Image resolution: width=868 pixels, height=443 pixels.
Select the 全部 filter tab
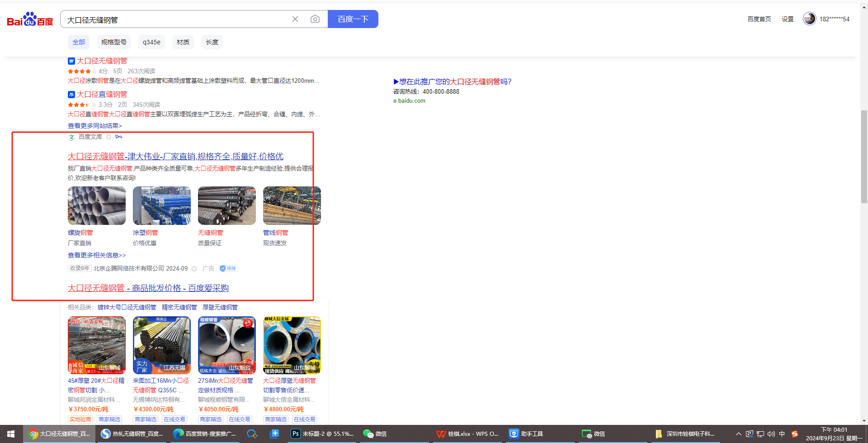79,42
